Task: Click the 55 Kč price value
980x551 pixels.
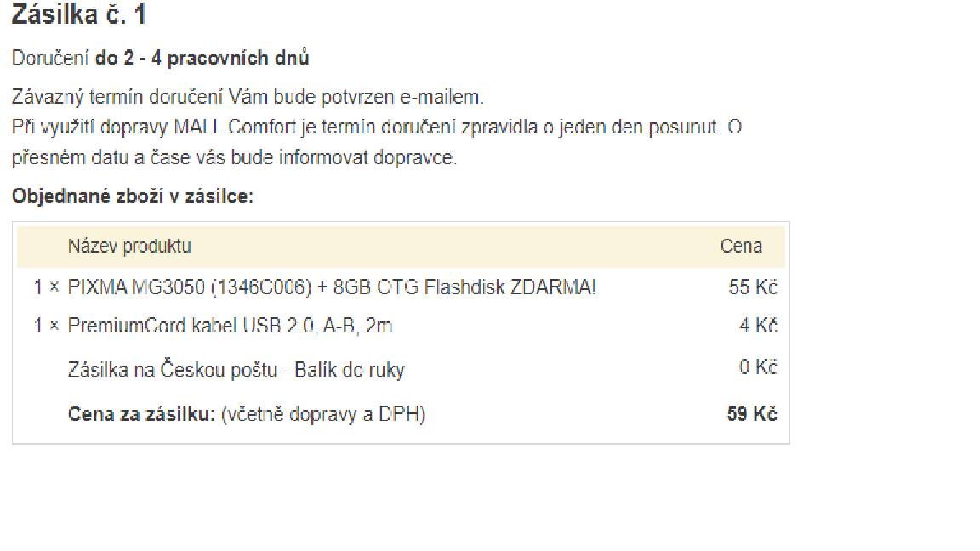Action: pos(753,287)
